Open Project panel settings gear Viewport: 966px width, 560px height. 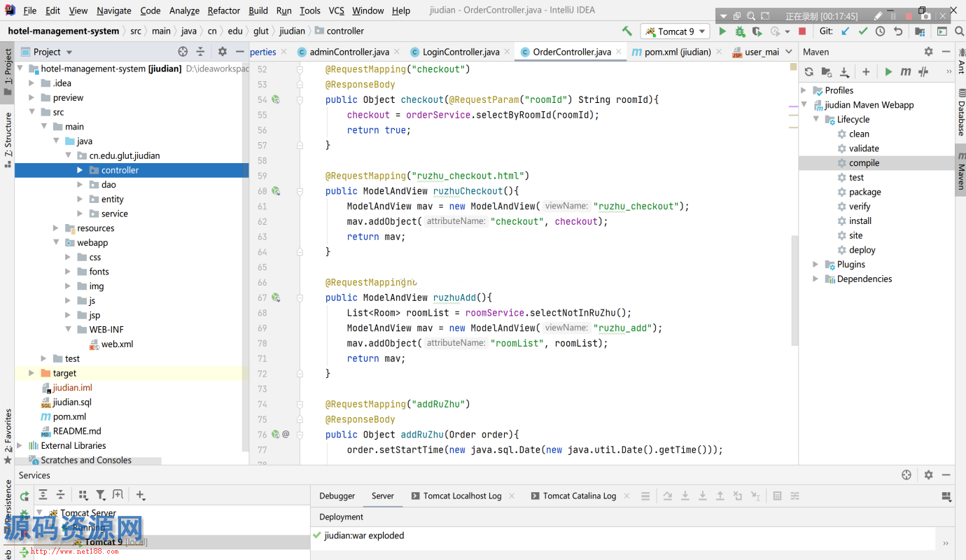223,52
